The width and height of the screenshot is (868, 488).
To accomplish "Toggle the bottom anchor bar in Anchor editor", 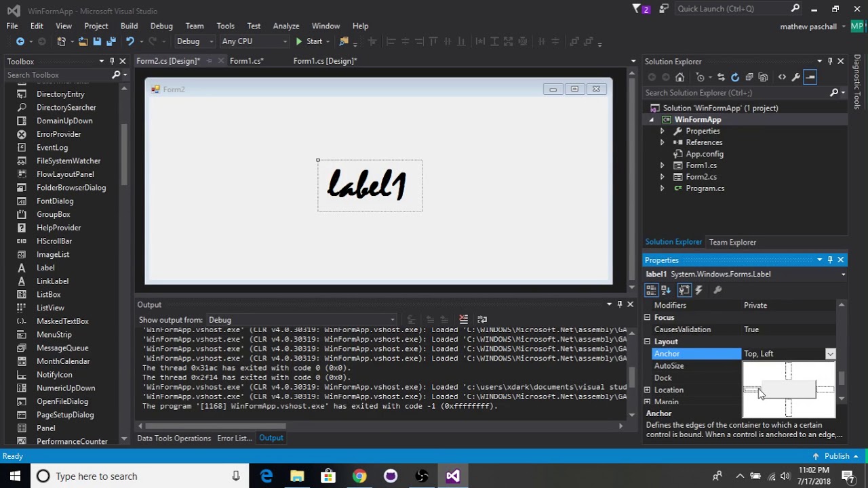I will [788, 408].
